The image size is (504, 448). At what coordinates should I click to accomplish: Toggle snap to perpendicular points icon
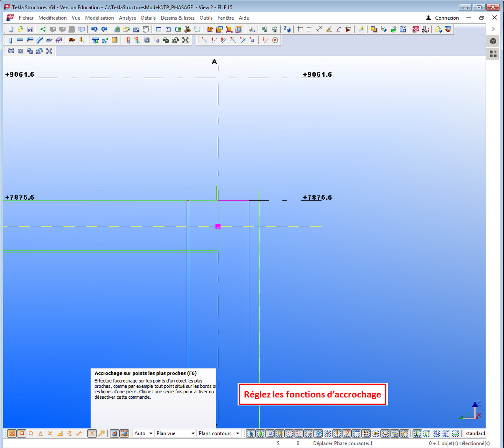[x=60, y=433]
